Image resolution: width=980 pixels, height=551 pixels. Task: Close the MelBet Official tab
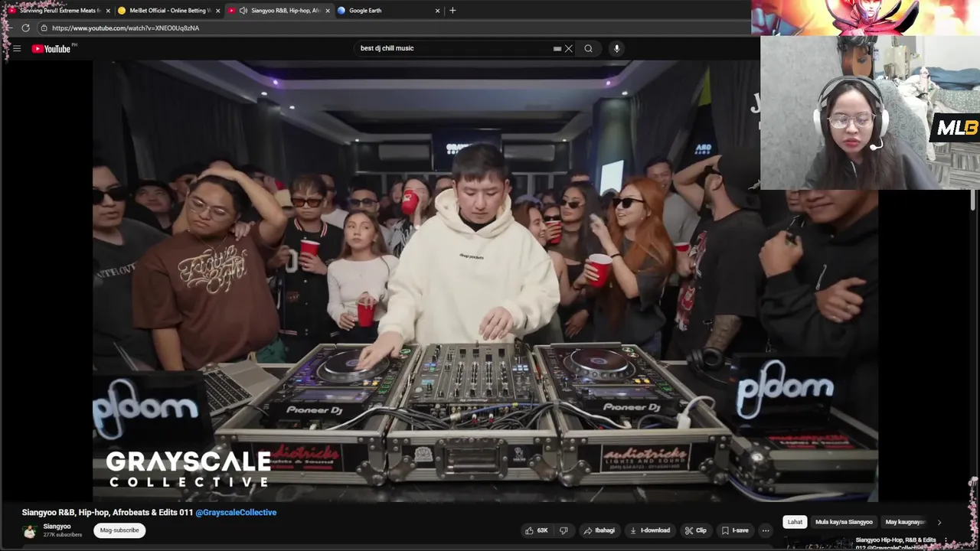click(218, 11)
